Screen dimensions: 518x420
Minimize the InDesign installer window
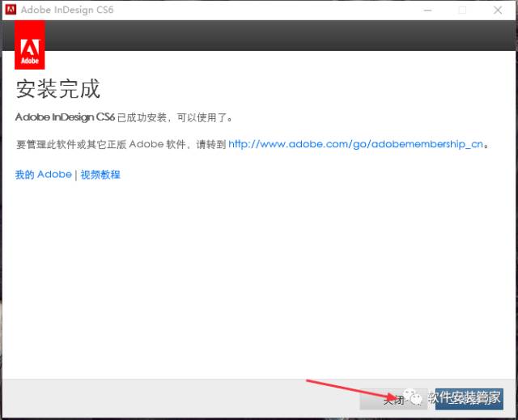[426, 10]
